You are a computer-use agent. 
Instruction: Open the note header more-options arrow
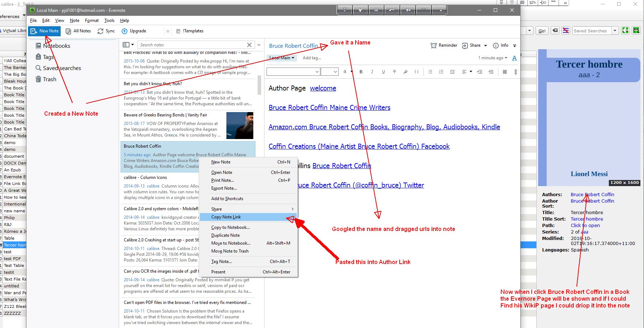point(514,46)
